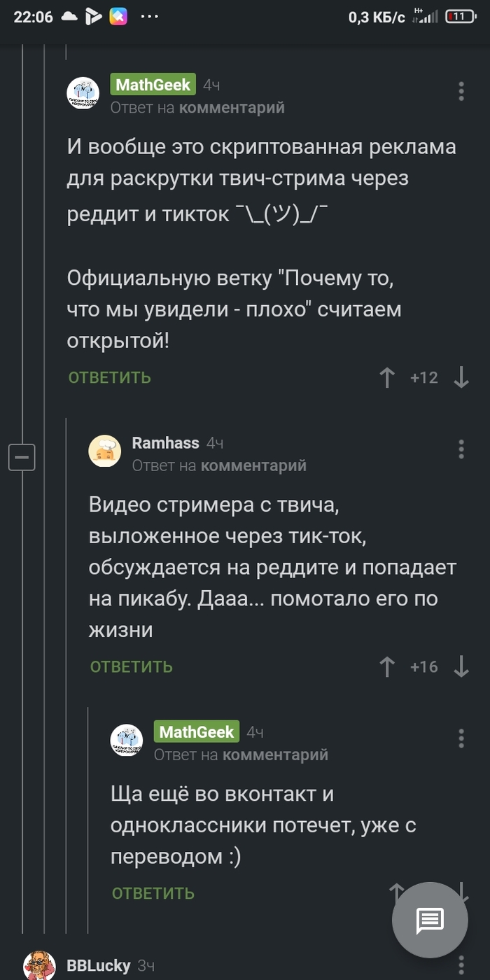
Task: Open the three-dot menu on MathGeek's first comment
Action: point(461,91)
